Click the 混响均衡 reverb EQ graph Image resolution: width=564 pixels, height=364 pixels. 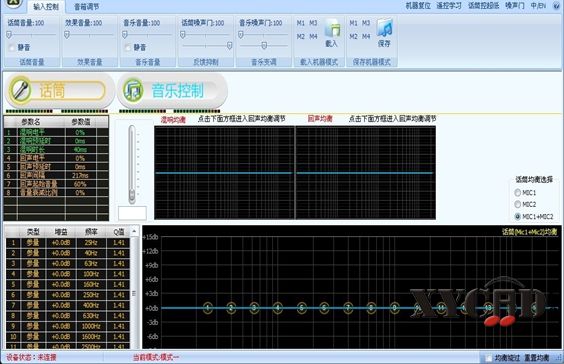click(x=224, y=173)
